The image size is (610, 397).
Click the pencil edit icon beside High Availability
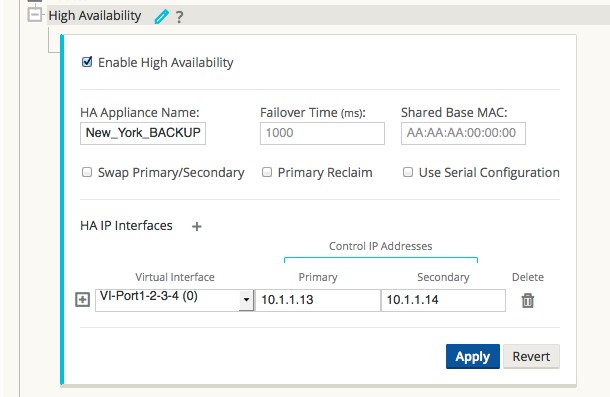(161, 17)
